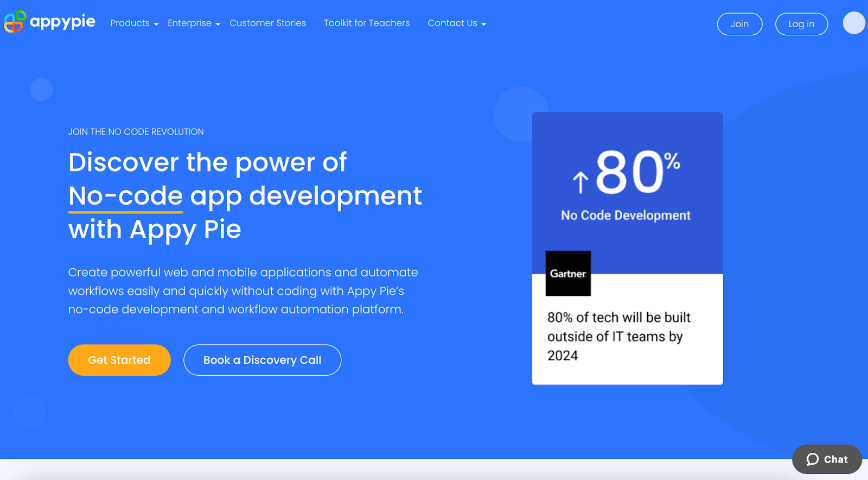This screenshot has height=480, width=868.
Task: Click the orange Get Started button
Action: [x=119, y=360]
